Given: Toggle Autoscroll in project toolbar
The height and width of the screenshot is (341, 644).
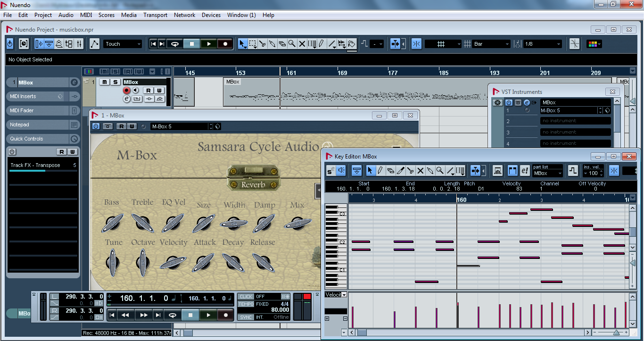Looking at the screenshot, I should click(x=395, y=44).
